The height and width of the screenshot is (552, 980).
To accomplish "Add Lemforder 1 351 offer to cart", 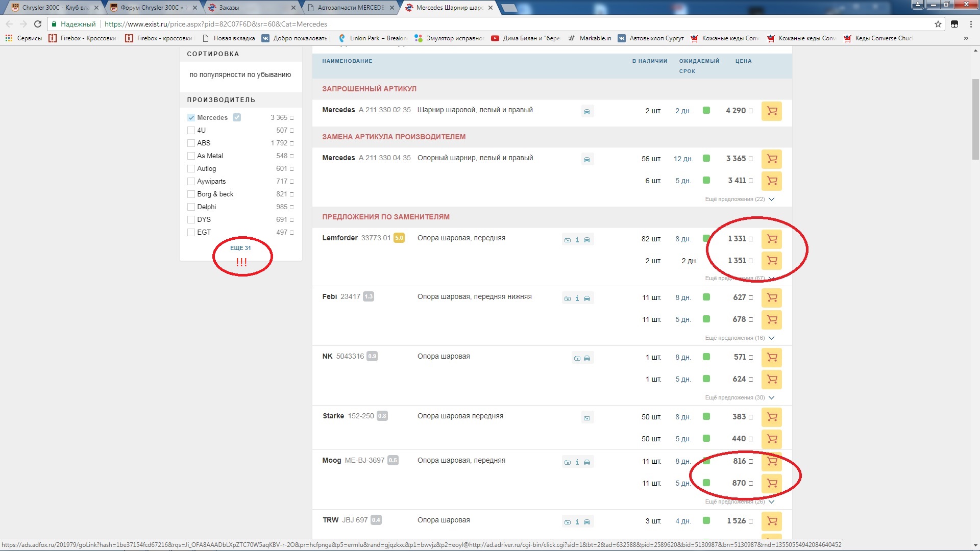I will (x=771, y=261).
